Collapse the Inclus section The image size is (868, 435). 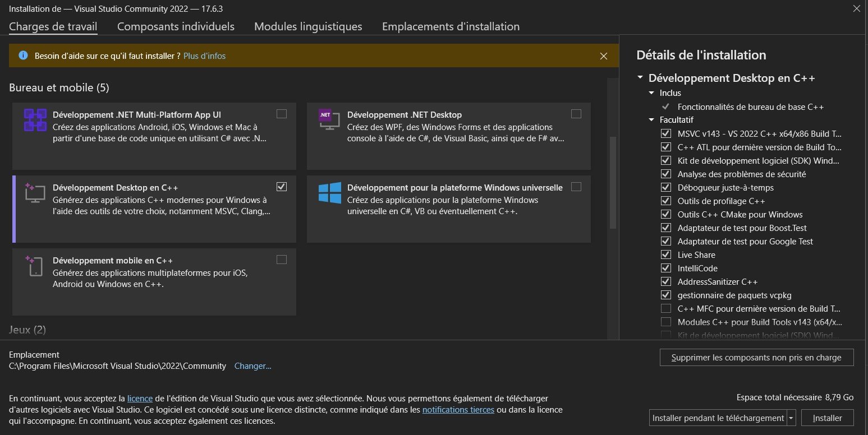pos(651,93)
